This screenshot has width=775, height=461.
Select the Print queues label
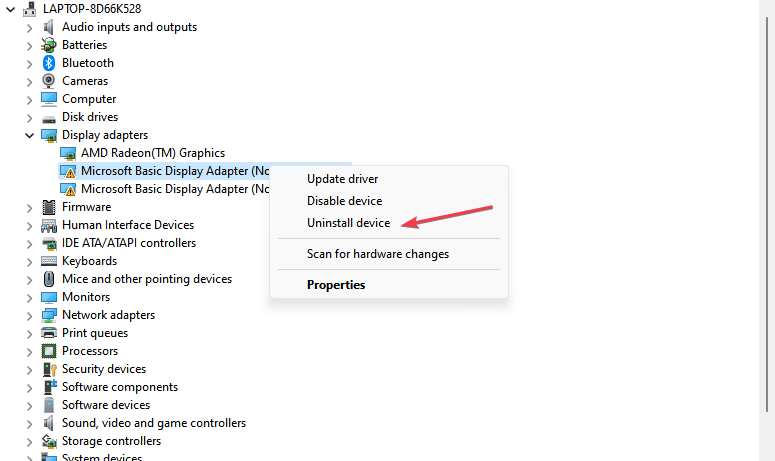(x=95, y=333)
